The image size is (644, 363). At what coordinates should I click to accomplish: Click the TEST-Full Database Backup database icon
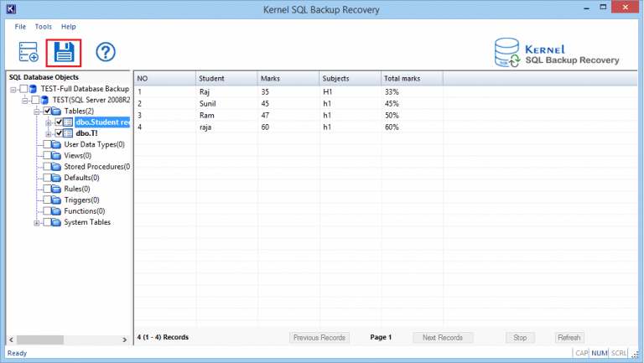(x=33, y=89)
